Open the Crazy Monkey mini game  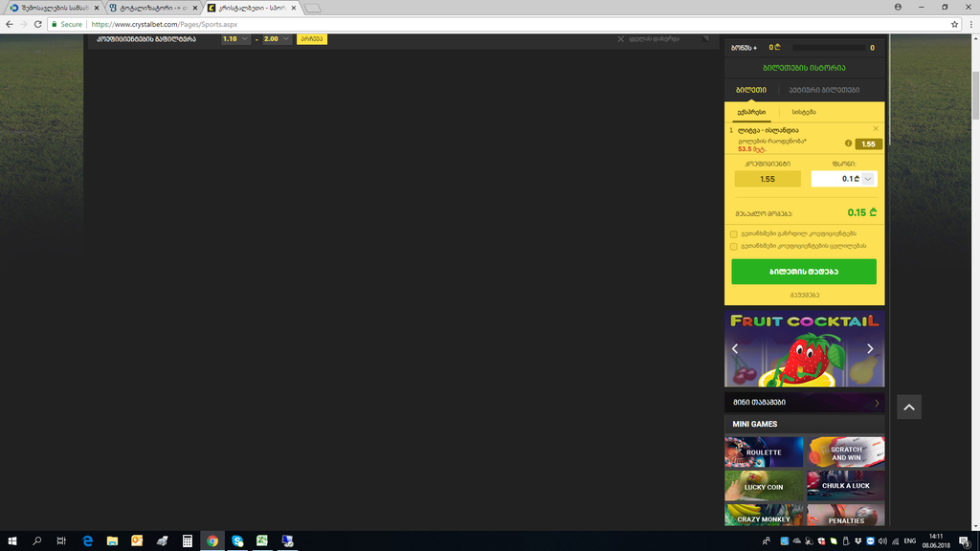click(764, 516)
